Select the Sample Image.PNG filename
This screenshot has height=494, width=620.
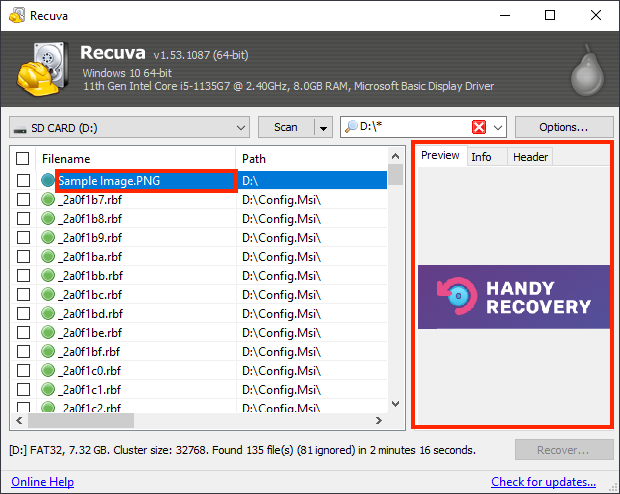point(109,181)
